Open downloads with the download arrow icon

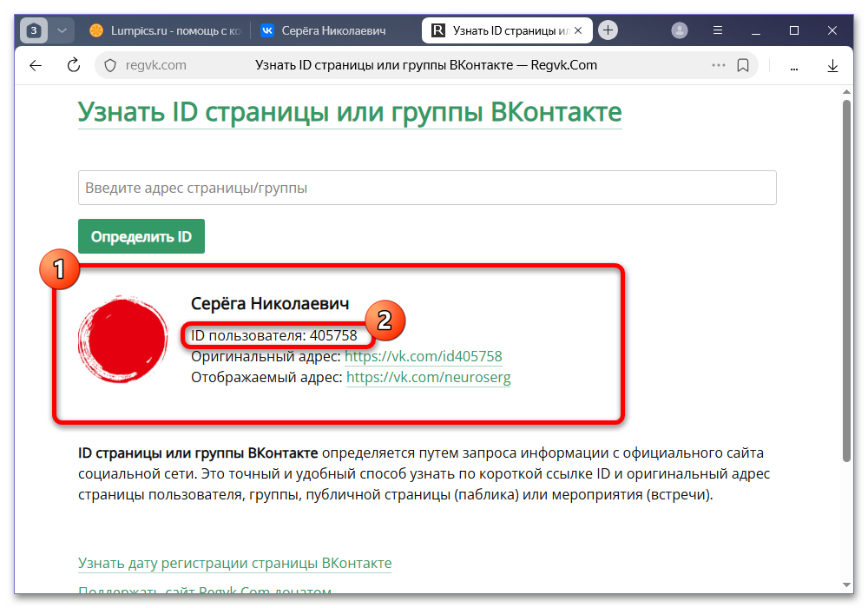click(x=832, y=66)
